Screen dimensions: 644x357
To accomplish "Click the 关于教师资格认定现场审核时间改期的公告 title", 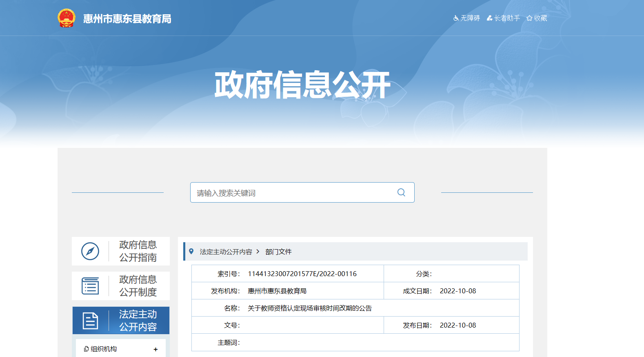I will [310, 308].
